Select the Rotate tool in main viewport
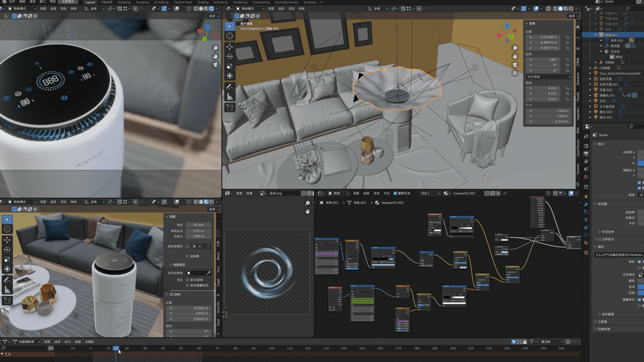 tap(230, 56)
